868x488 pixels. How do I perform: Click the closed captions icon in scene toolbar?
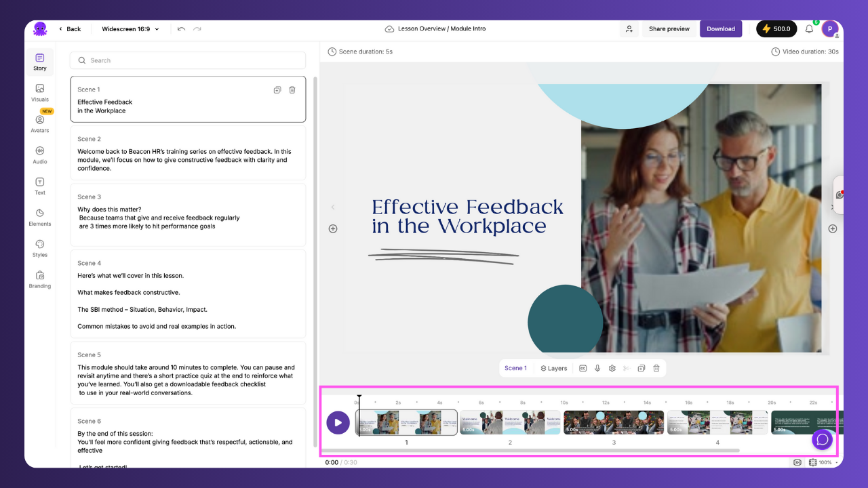[583, 368]
